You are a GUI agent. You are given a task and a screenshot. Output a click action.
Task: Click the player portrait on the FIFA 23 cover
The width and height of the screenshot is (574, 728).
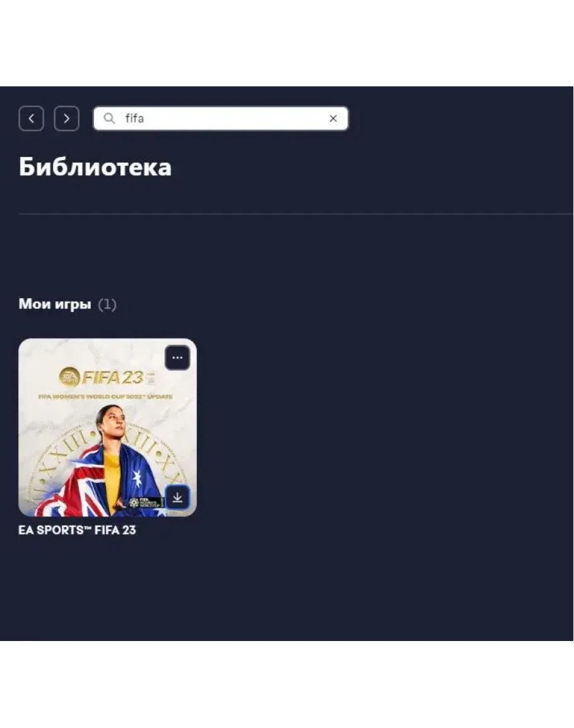coord(110,446)
